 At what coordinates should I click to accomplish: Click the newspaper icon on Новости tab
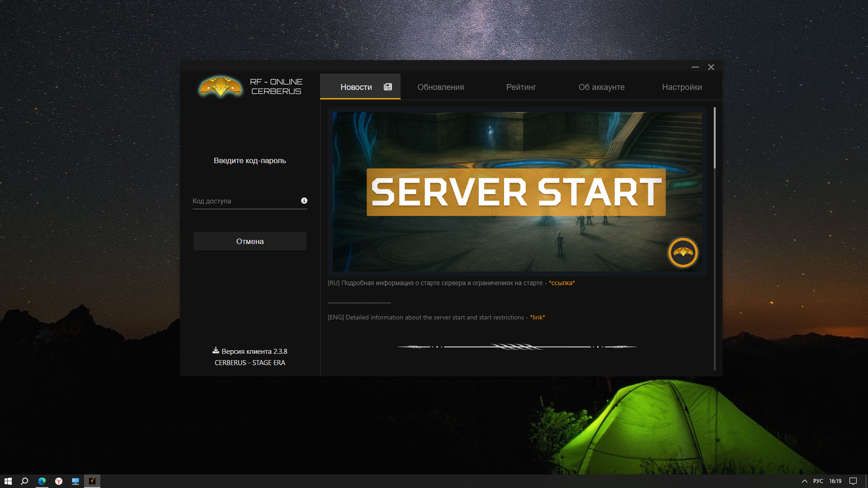[x=388, y=87]
